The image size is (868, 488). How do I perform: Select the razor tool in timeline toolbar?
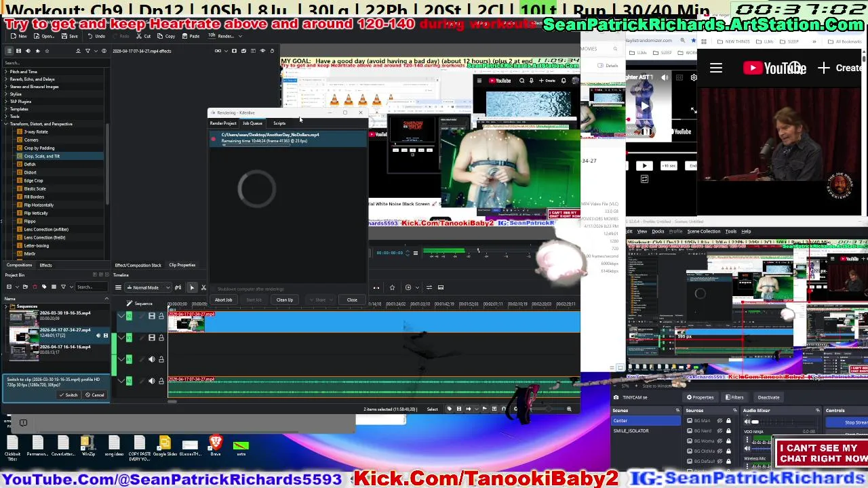click(x=203, y=287)
